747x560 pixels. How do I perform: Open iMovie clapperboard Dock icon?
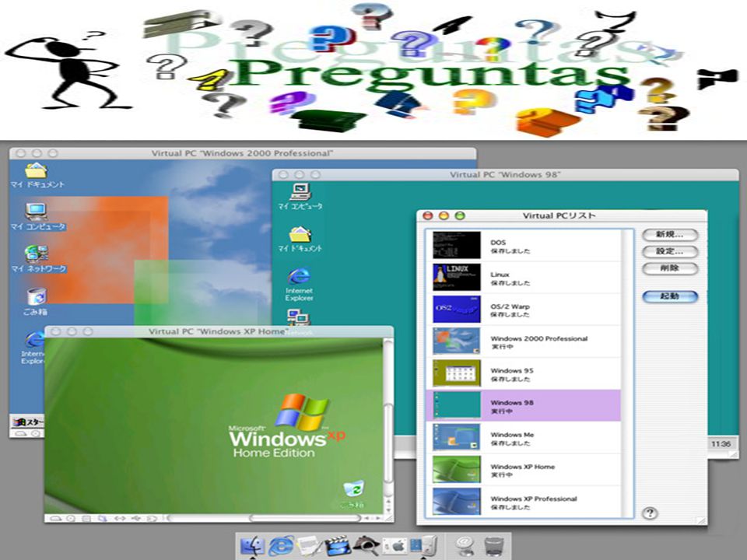(x=337, y=545)
